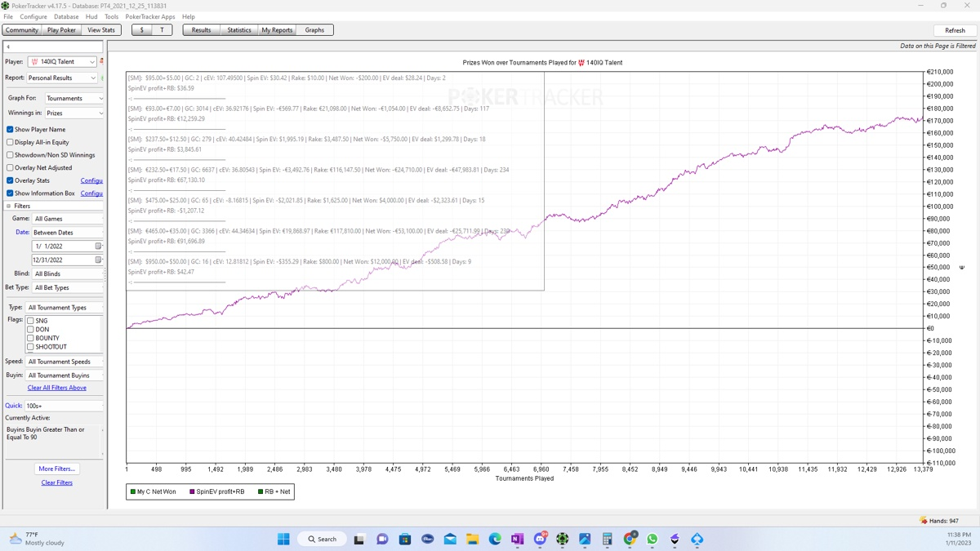Launch OneNote from the taskbar

(517, 539)
